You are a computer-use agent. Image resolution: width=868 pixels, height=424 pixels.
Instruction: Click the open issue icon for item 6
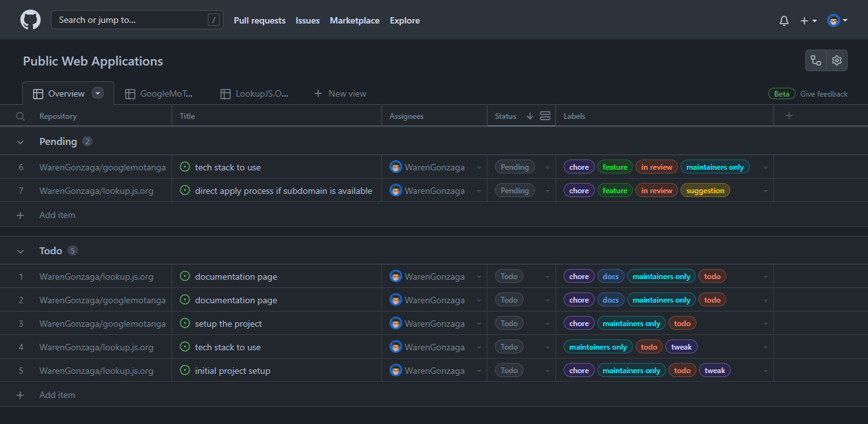coord(185,167)
